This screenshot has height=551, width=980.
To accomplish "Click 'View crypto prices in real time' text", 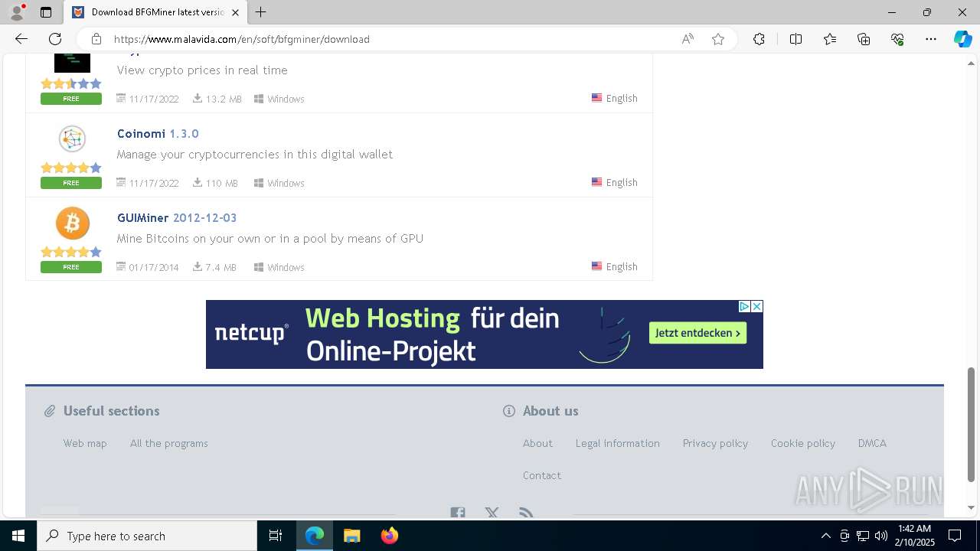I will pos(202,70).
